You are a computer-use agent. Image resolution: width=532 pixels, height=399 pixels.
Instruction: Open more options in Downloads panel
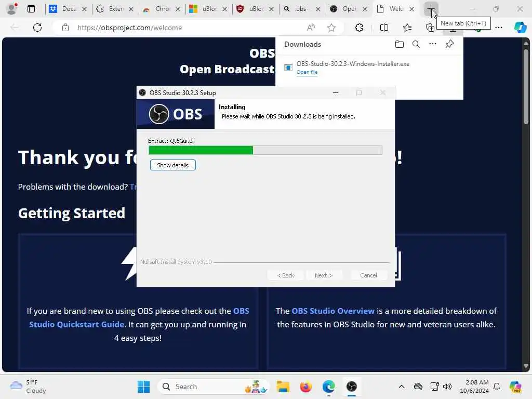pyautogui.click(x=433, y=44)
